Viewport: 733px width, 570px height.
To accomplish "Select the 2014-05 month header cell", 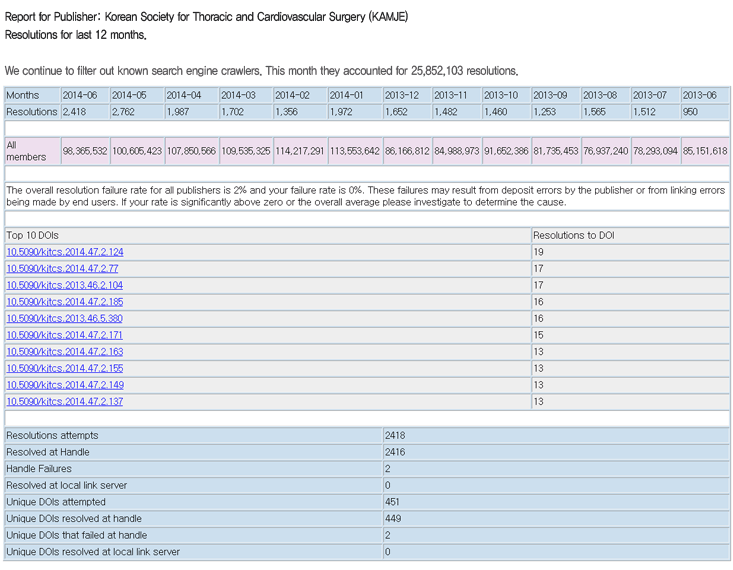I will point(137,95).
